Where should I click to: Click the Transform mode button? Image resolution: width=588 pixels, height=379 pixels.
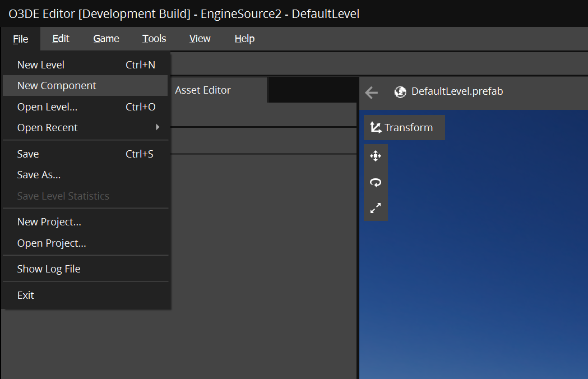point(404,128)
